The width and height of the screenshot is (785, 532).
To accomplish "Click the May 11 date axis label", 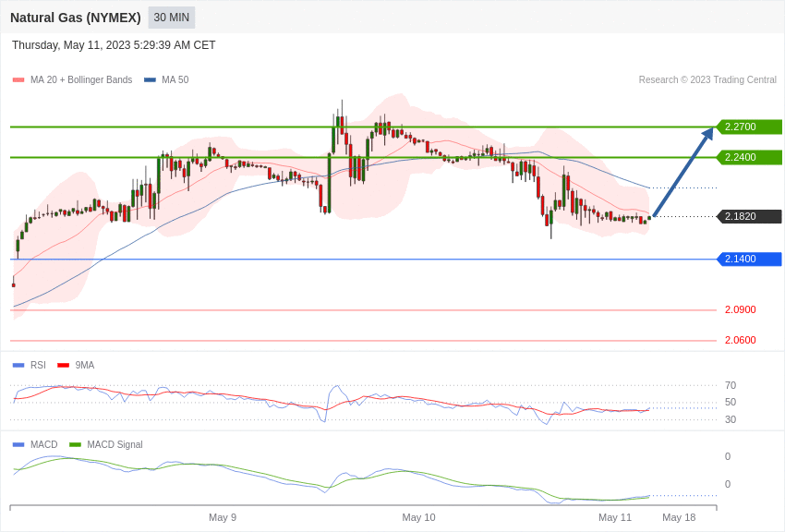I will click(615, 517).
